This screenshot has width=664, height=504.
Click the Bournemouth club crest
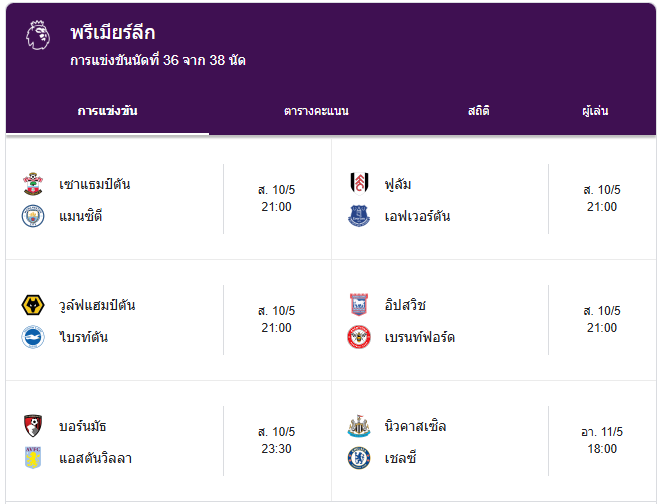tap(33, 426)
